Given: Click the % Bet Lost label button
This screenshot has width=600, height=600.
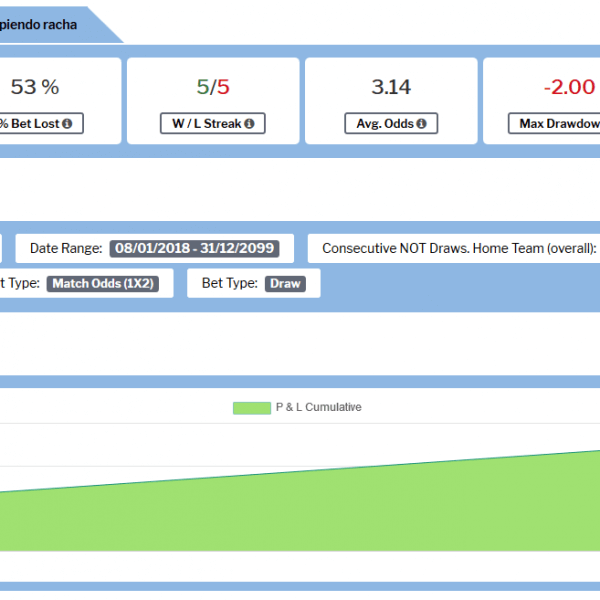Looking at the screenshot, I should [x=40, y=123].
